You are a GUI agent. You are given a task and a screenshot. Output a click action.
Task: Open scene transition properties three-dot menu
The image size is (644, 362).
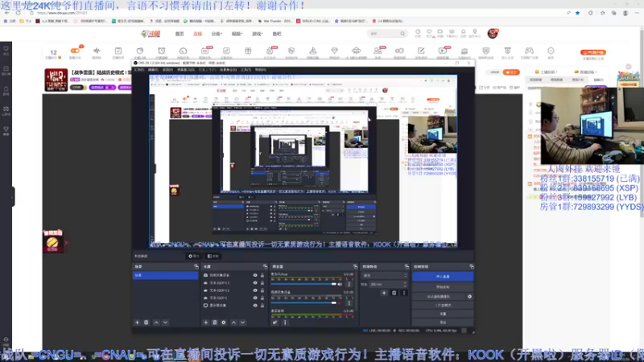(x=404, y=293)
